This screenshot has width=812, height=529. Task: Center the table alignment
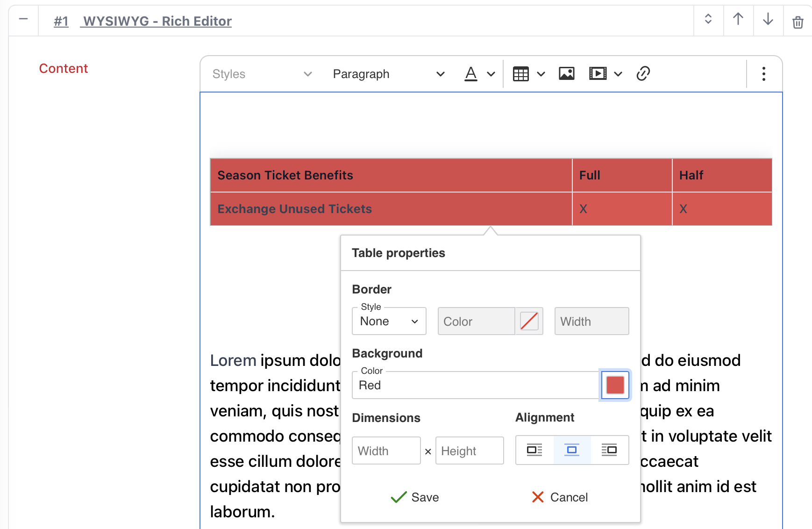point(572,450)
